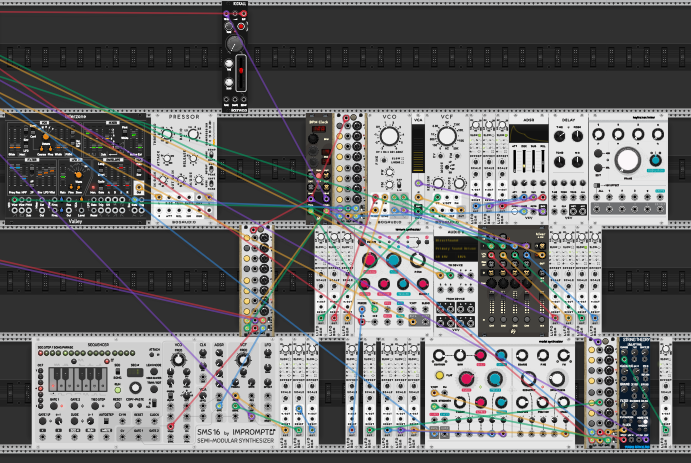Open the 48 kHz sample rate selector

(441, 257)
